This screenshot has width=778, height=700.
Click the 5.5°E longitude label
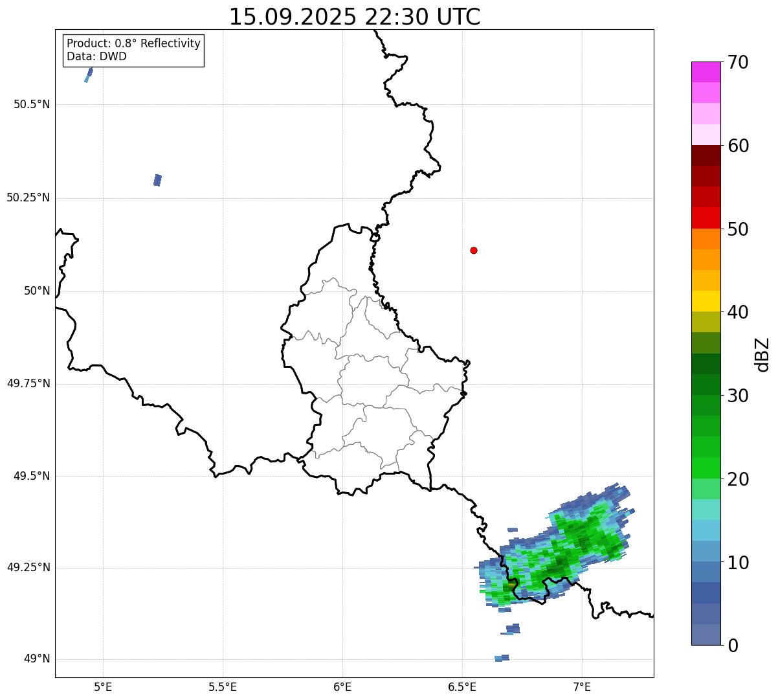(223, 686)
